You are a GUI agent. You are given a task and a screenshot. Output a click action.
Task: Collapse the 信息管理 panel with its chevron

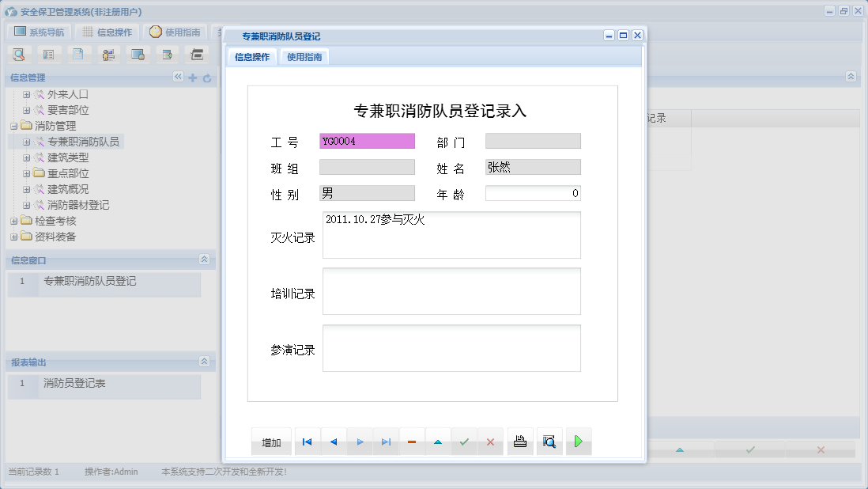(178, 78)
